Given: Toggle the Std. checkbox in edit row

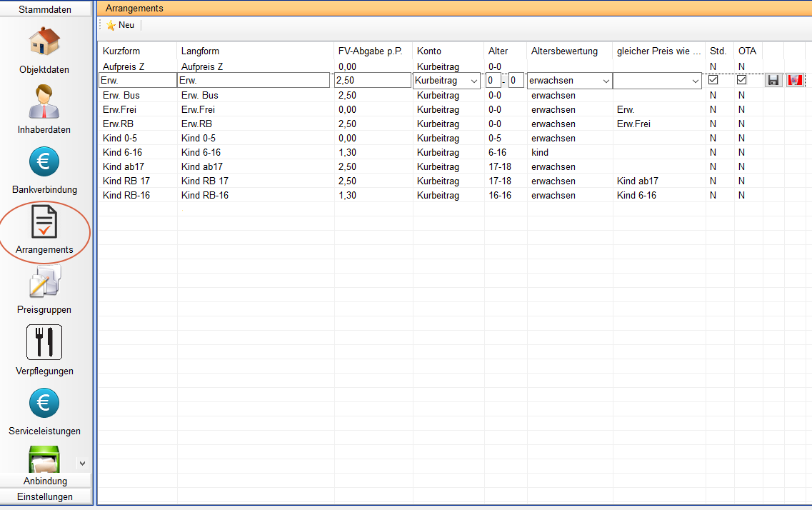Looking at the screenshot, I should (x=713, y=81).
